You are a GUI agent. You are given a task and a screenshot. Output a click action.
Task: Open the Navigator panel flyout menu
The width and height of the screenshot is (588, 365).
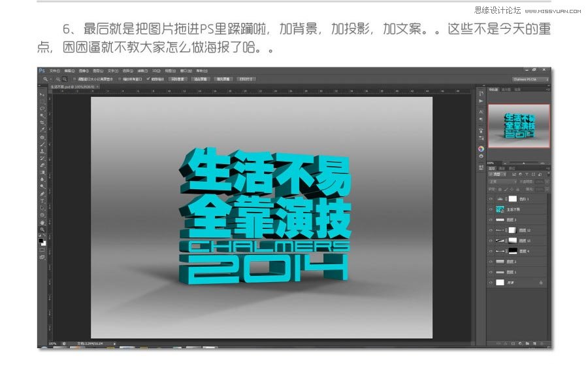pyautogui.click(x=549, y=90)
